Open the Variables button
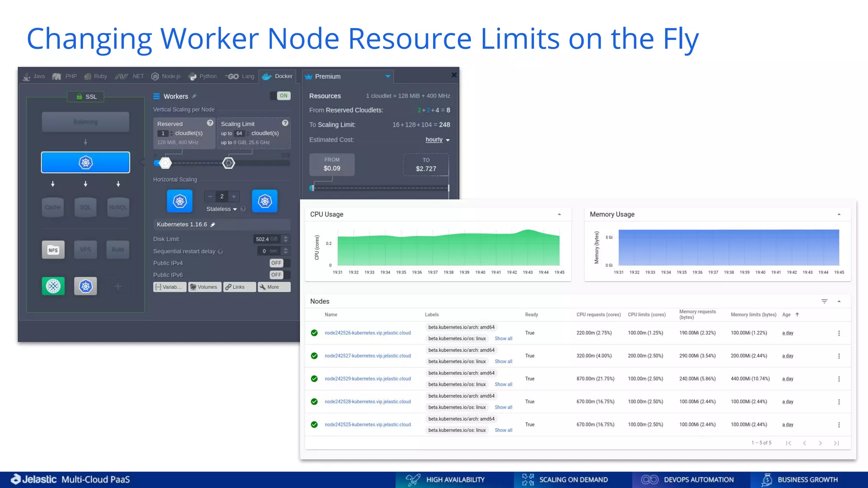868x488 pixels. pos(170,287)
